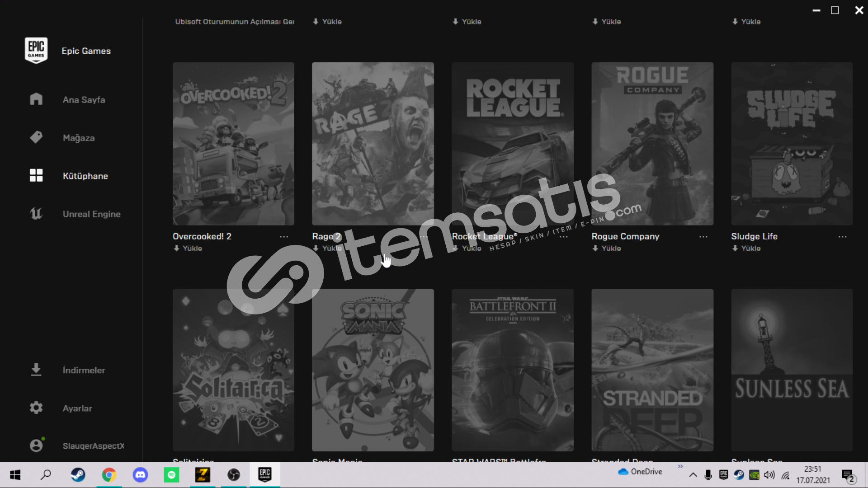The height and width of the screenshot is (488, 868).
Task: Expand Rocket League three-dot options menu
Action: [563, 237]
